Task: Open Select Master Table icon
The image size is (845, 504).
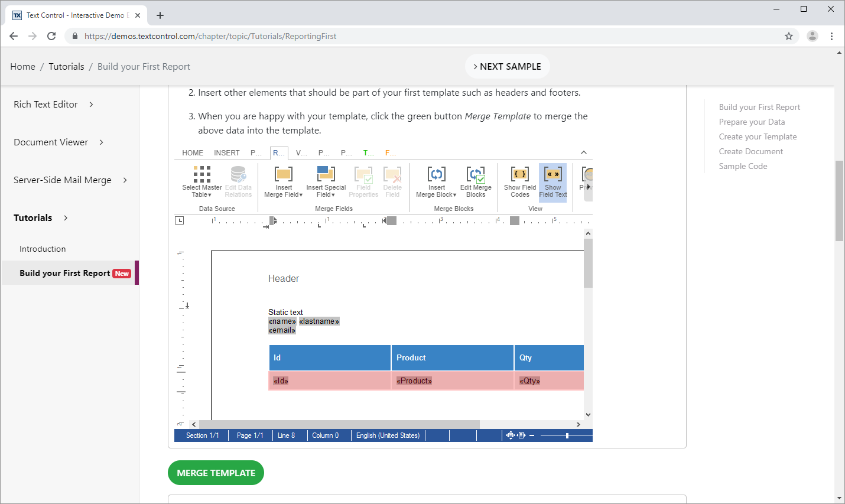Action: (202, 181)
